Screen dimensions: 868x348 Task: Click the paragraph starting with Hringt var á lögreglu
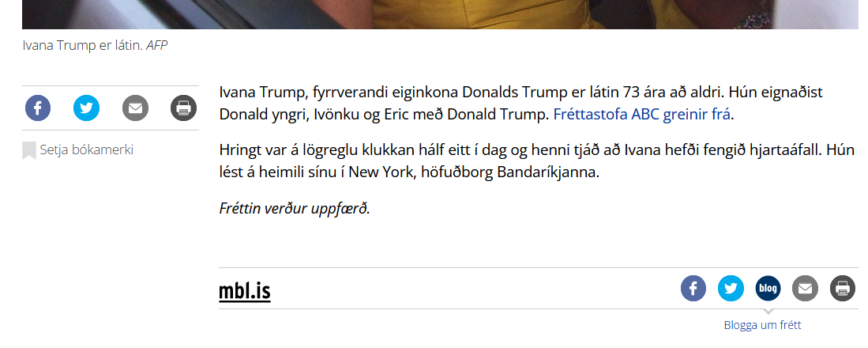coord(537,161)
